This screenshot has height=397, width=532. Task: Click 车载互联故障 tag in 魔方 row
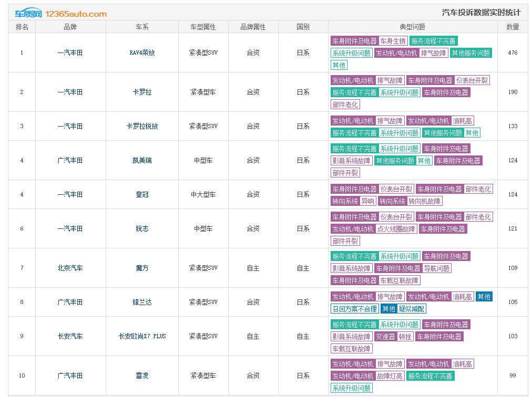(x=400, y=280)
